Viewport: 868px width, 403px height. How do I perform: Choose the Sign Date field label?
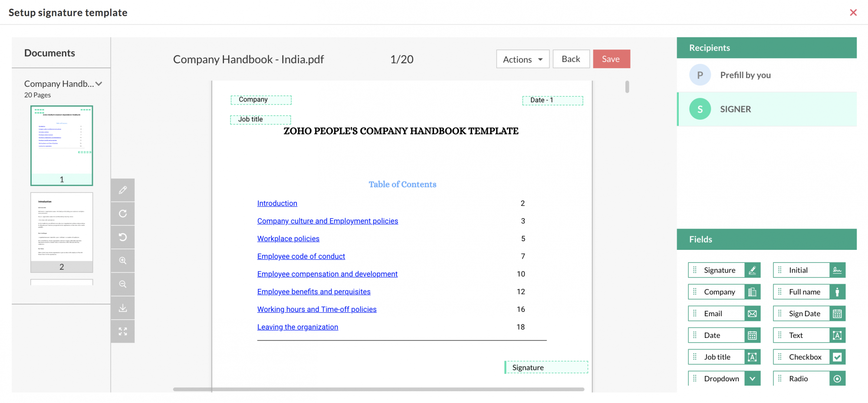point(805,314)
